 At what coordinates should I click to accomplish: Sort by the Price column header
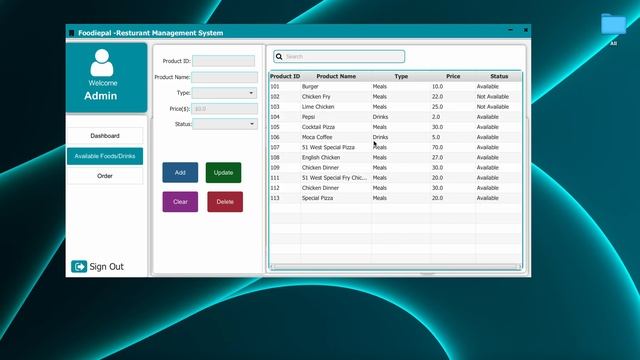pyautogui.click(x=453, y=76)
